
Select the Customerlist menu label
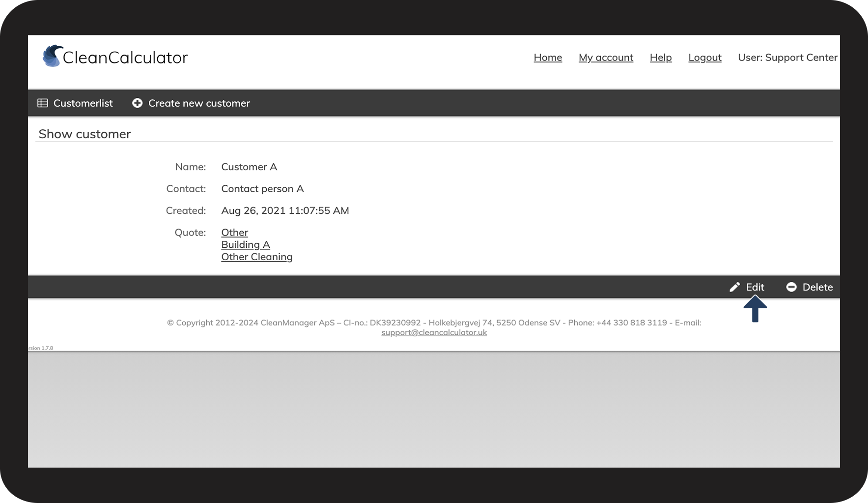(x=83, y=103)
